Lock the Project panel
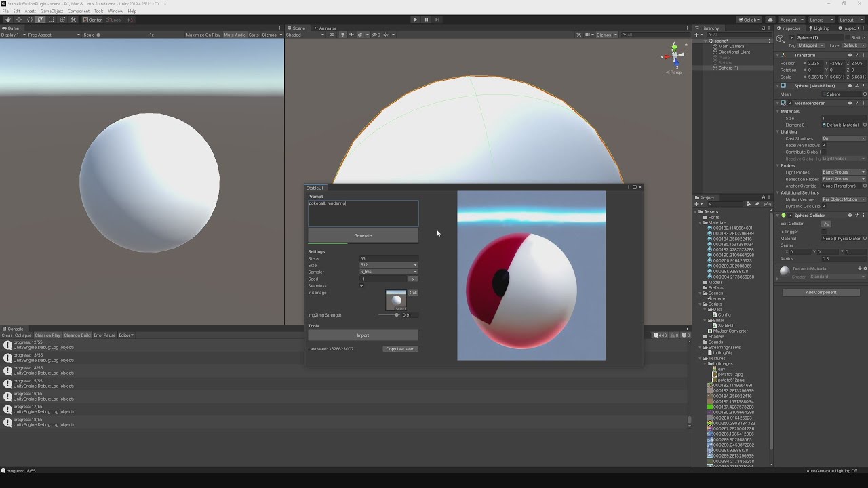This screenshot has height=488, width=868. coord(764,198)
